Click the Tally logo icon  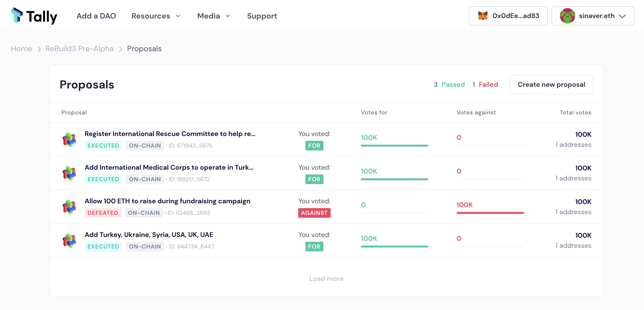coord(17,15)
